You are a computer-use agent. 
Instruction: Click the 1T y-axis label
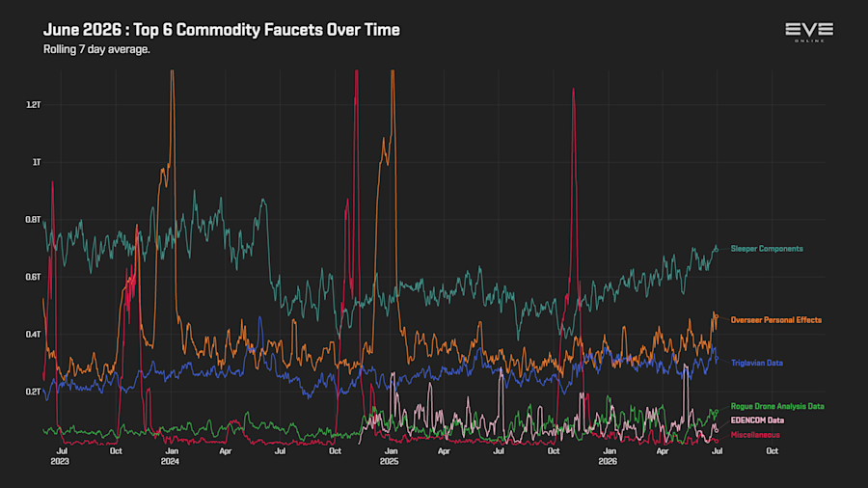click(37, 162)
